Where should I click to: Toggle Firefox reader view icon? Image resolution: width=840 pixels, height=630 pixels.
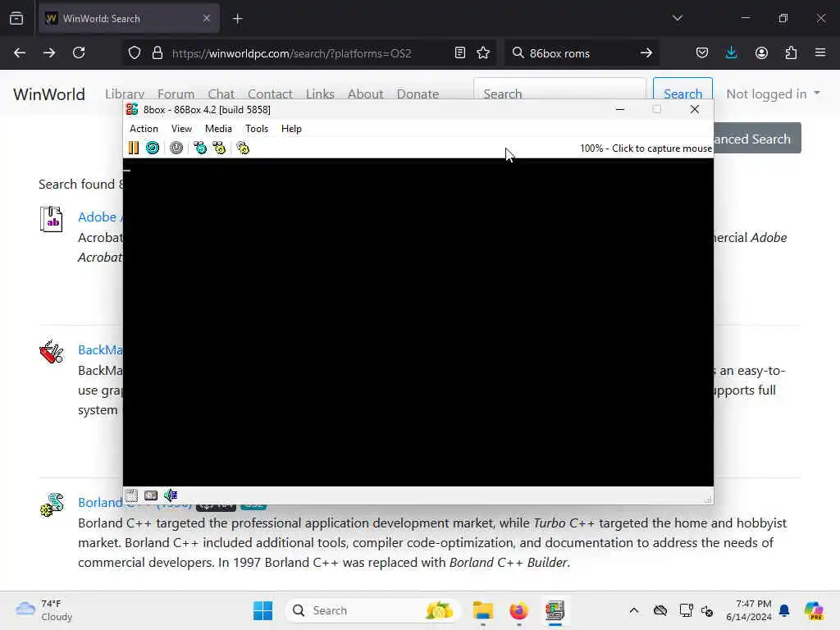(x=459, y=53)
